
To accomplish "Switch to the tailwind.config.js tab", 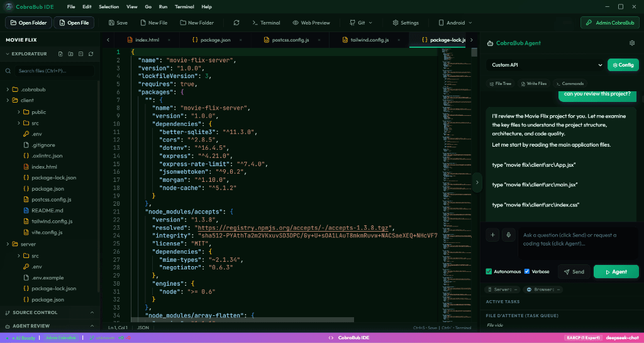I will [x=369, y=40].
